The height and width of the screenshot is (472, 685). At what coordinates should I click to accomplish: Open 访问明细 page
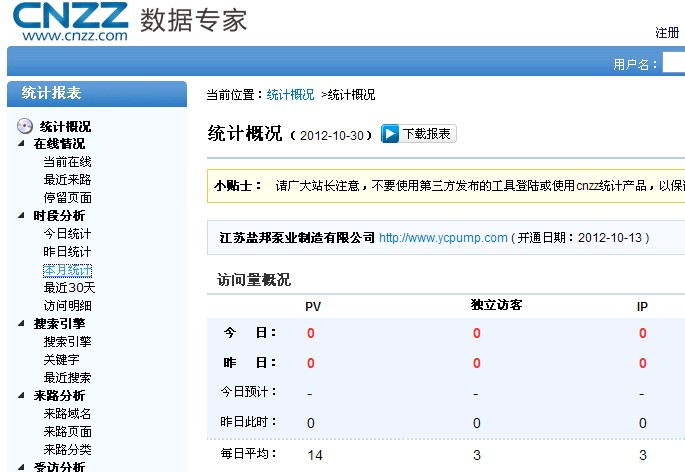67,306
